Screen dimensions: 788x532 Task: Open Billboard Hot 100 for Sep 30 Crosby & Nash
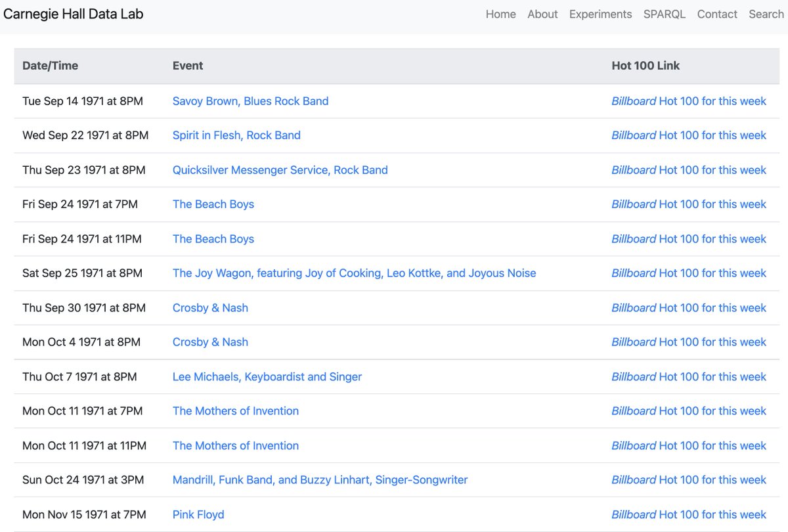(x=689, y=308)
